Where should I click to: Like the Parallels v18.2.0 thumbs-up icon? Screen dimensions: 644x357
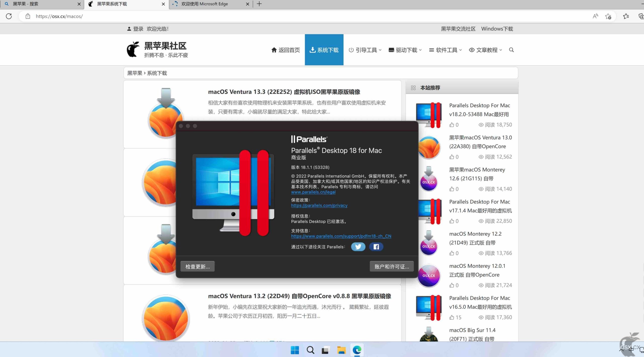coord(452,125)
